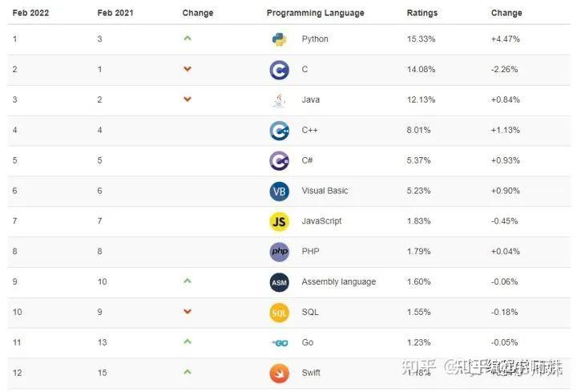Click the Java coffee cup icon
577x392 pixels.
tap(279, 100)
